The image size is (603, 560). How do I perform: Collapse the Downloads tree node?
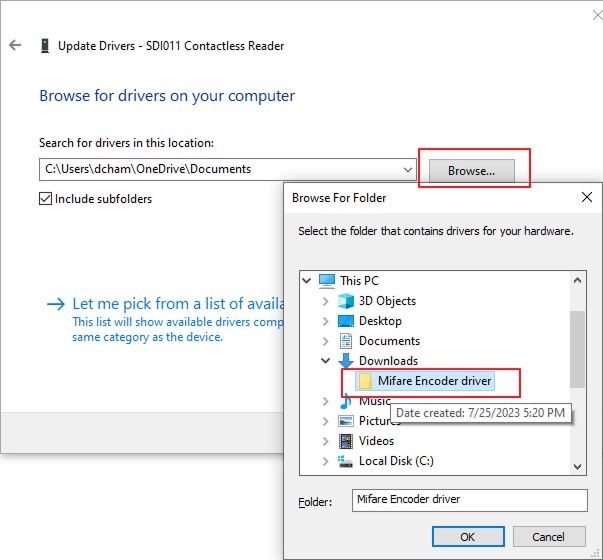[x=325, y=361]
